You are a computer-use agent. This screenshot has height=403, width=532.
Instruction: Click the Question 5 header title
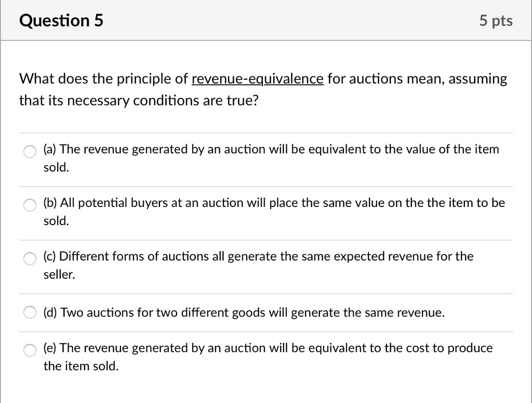click(x=61, y=20)
